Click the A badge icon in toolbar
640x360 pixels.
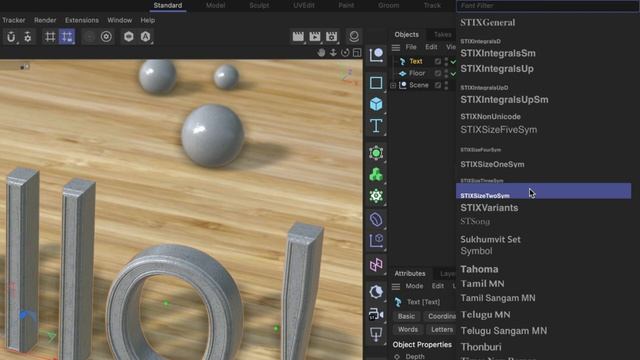tap(145, 37)
